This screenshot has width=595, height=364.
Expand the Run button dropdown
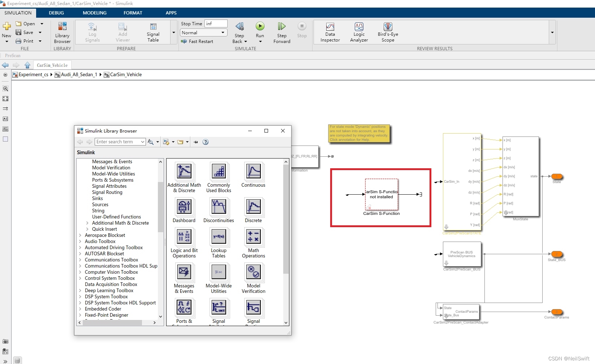pos(260,42)
